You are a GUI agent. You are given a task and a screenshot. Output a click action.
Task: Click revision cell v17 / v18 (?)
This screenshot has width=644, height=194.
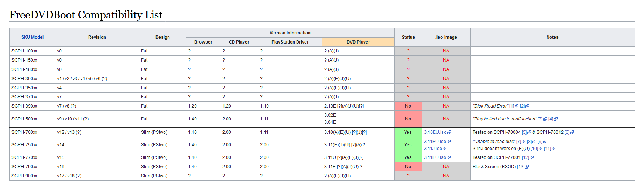97,176
